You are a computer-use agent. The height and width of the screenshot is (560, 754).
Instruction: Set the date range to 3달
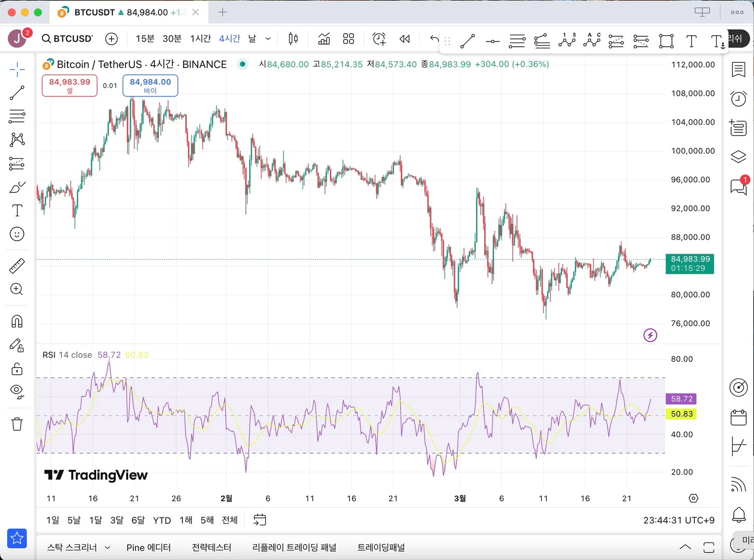click(x=117, y=520)
